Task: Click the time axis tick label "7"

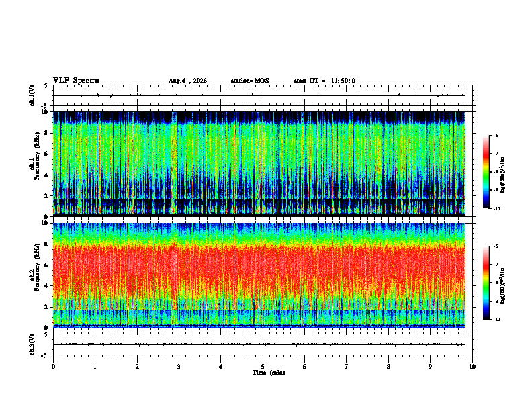Action: 347,367
